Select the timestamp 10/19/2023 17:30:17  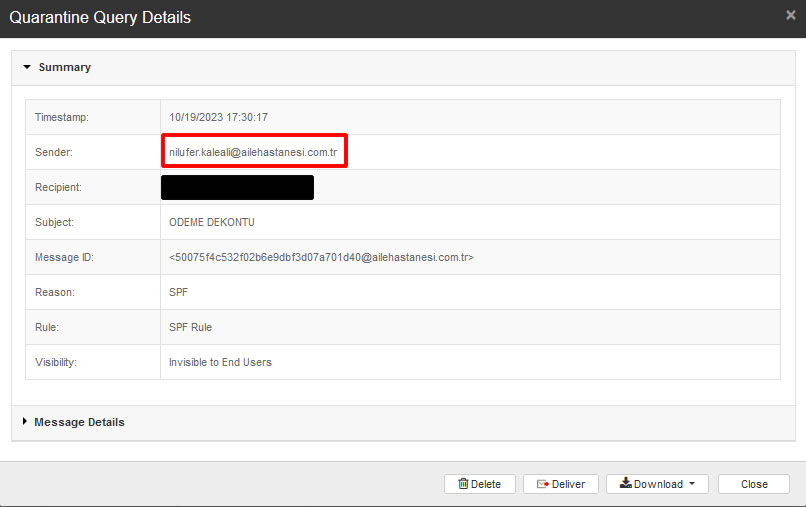pos(218,117)
